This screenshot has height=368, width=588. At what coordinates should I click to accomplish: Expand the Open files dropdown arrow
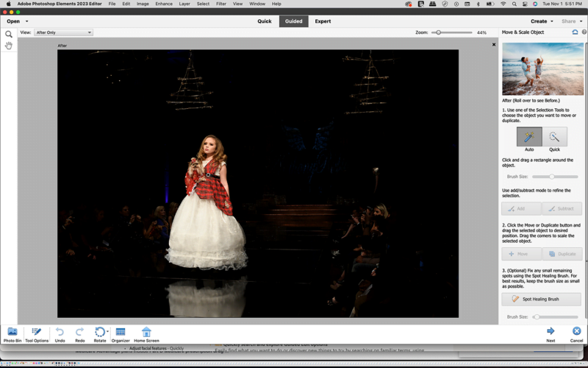[x=27, y=21]
